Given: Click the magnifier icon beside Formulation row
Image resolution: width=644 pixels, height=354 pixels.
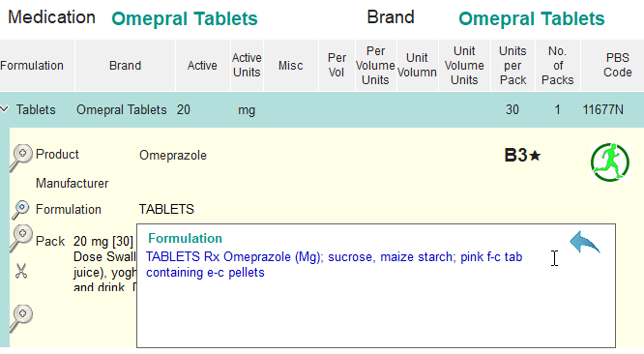Looking at the screenshot, I should [x=20, y=210].
